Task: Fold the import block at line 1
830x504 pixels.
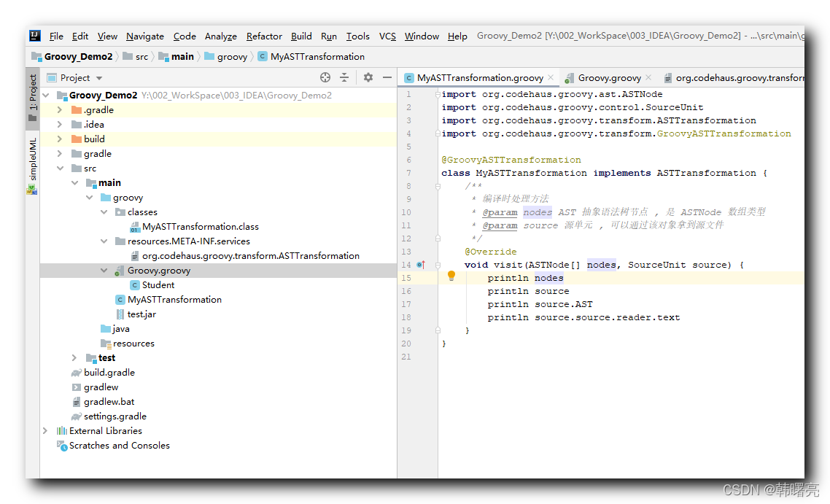Action: pyautogui.click(x=438, y=94)
